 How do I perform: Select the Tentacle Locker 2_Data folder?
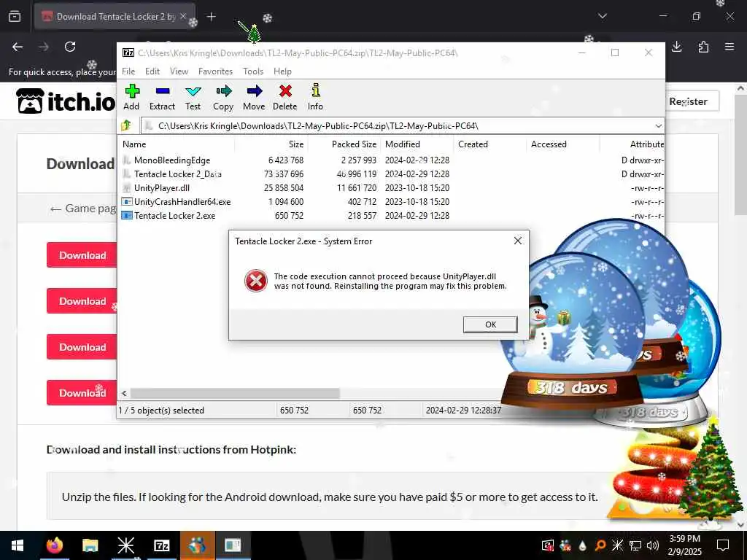point(177,174)
